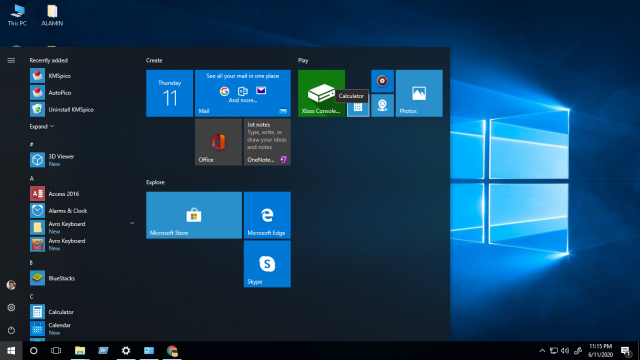Open Alarms & Clock app
The width and height of the screenshot is (640, 360).
tap(82, 211)
